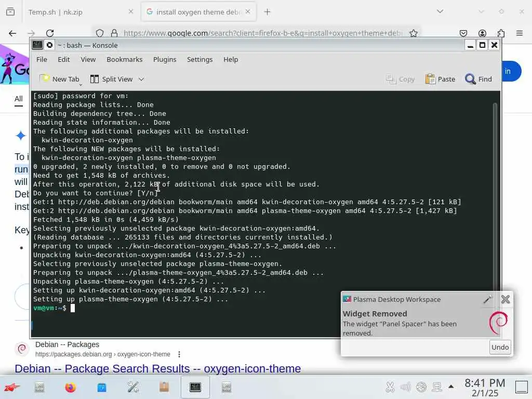The height and width of the screenshot is (399, 532).
Task: Open the Konsole Settings menu
Action: click(200, 59)
